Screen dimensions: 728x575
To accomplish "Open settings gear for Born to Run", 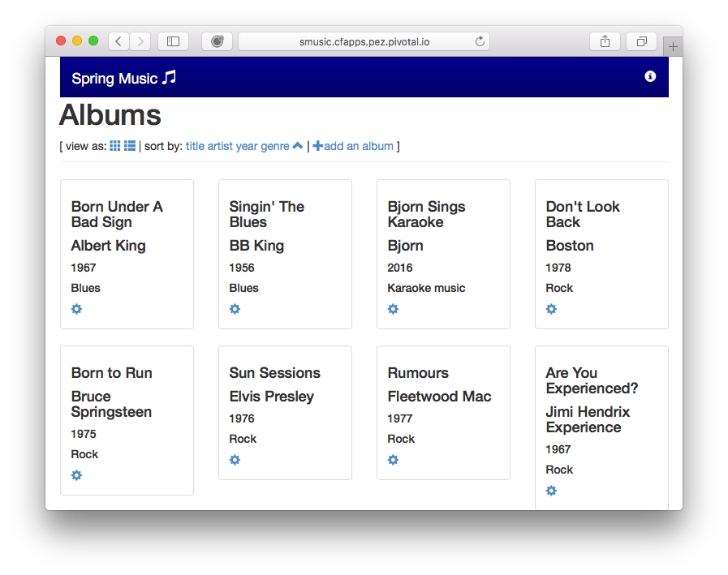I will 76,475.
